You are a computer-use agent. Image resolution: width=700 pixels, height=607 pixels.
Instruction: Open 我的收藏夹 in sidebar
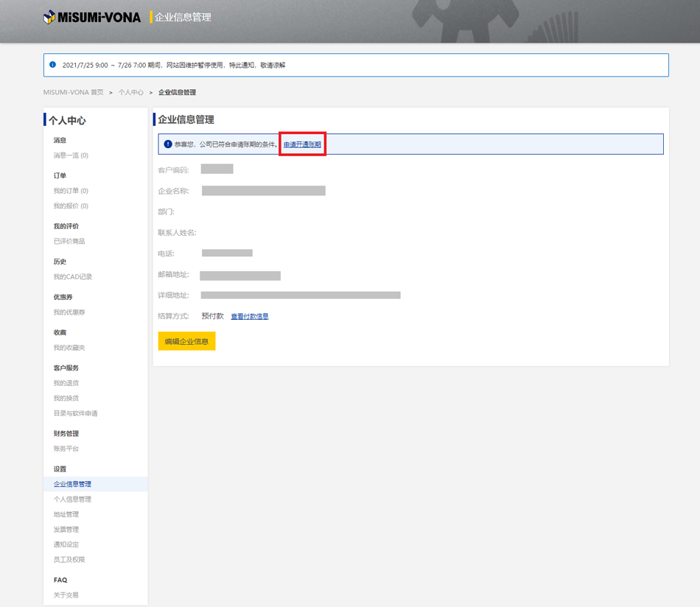69,348
